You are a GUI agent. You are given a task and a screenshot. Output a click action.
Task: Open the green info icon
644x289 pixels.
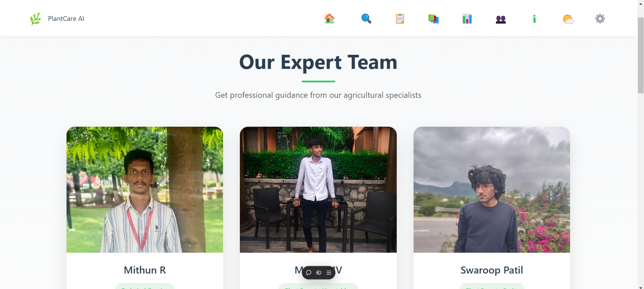click(x=534, y=19)
